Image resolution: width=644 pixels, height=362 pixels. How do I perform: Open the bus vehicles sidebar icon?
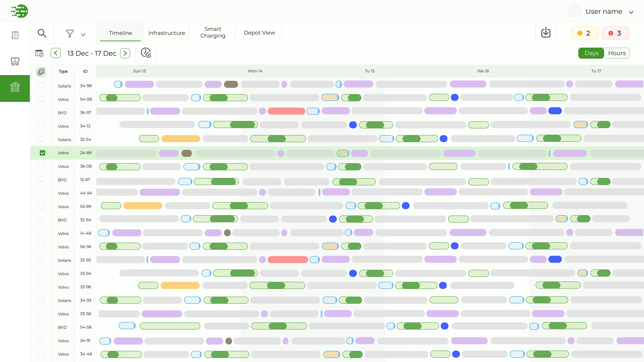(15, 61)
